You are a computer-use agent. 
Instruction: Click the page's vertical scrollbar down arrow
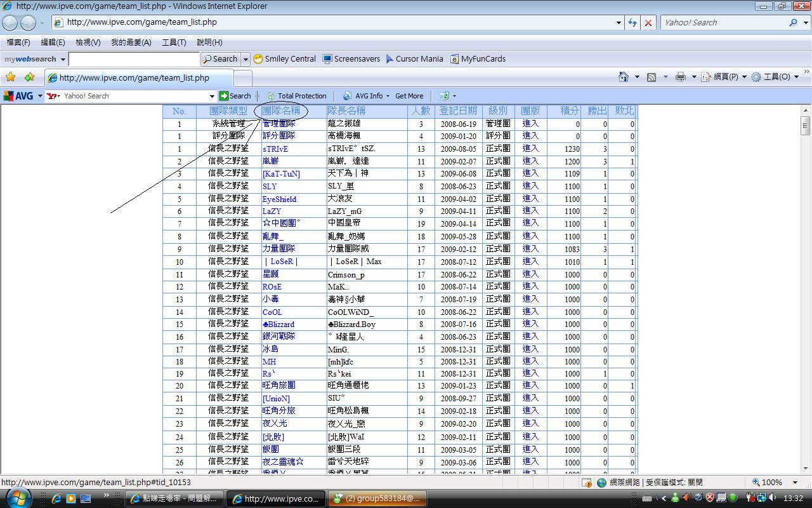click(x=805, y=469)
